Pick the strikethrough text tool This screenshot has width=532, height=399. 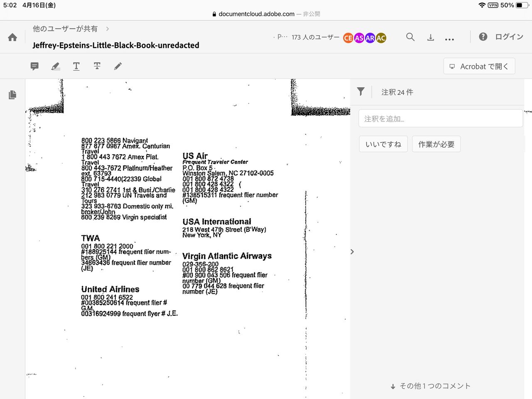[97, 66]
